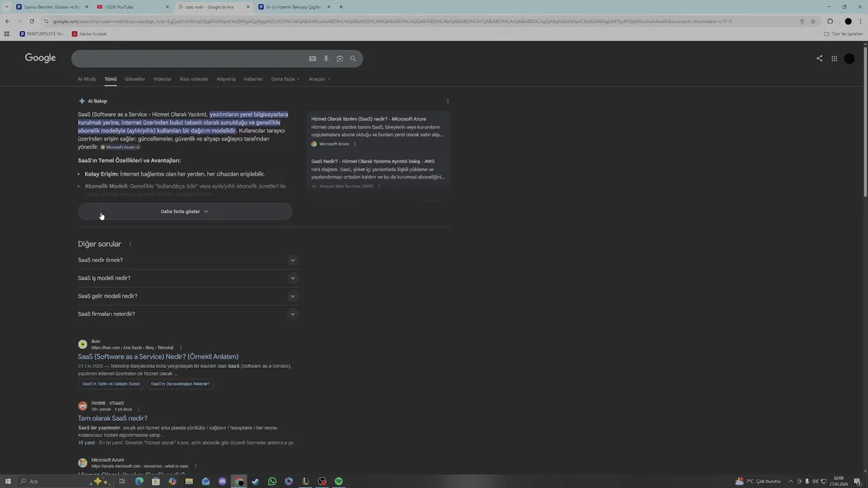Reload the page with refresh button

[x=31, y=21]
